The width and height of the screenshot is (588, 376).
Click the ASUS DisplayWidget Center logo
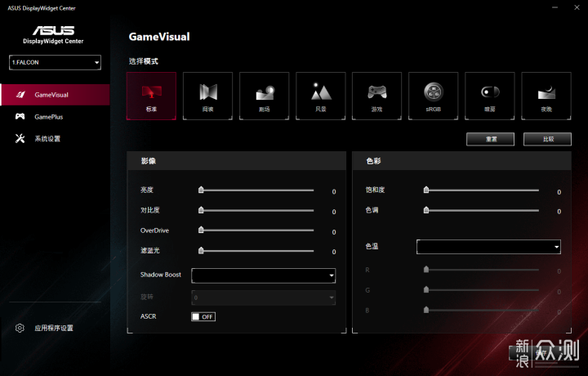(53, 34)
